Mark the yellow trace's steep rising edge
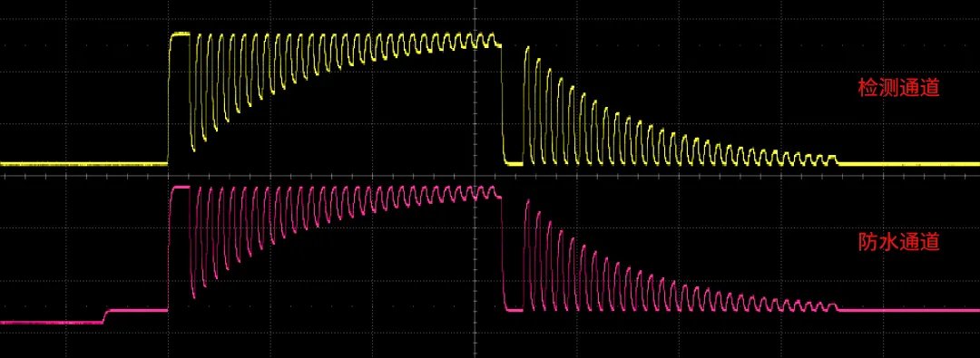Viewport: 980px width, 358px height. coord(170,100)
